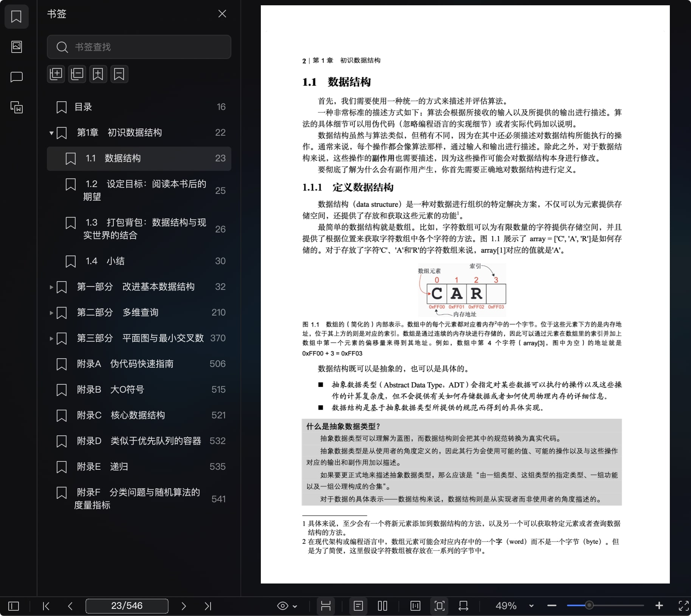Screen dimensions: 691x616
Task: Click the bookmark search field
Action: pyautogui.click(x=139, y=47)
